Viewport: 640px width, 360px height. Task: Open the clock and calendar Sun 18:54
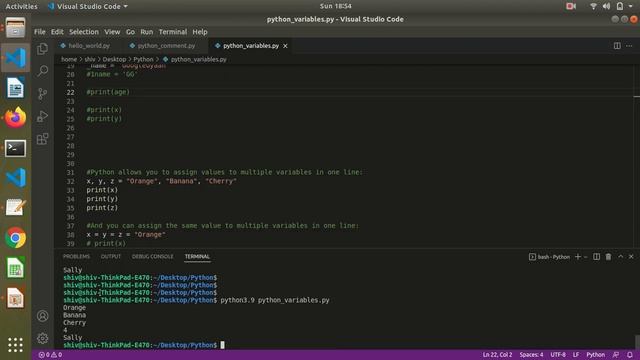[336, 6]
